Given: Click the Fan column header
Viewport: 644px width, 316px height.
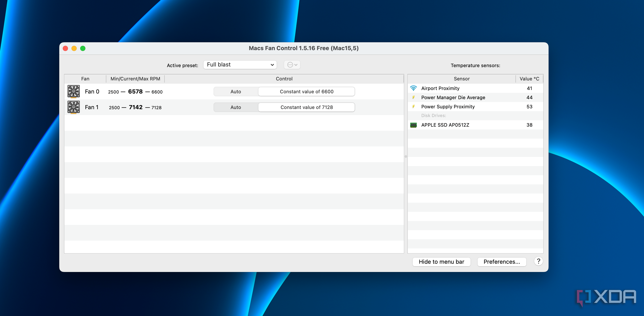Looking at the screenshot, I should [85, 79].
